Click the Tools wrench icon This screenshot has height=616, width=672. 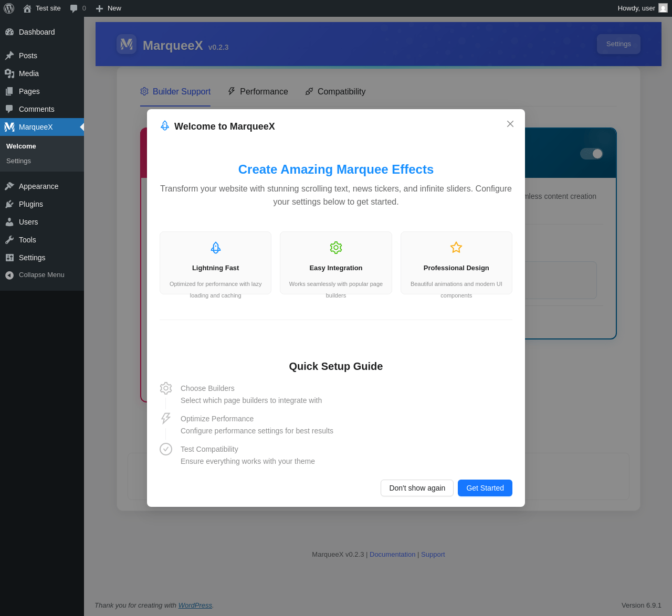click(9, 240)
